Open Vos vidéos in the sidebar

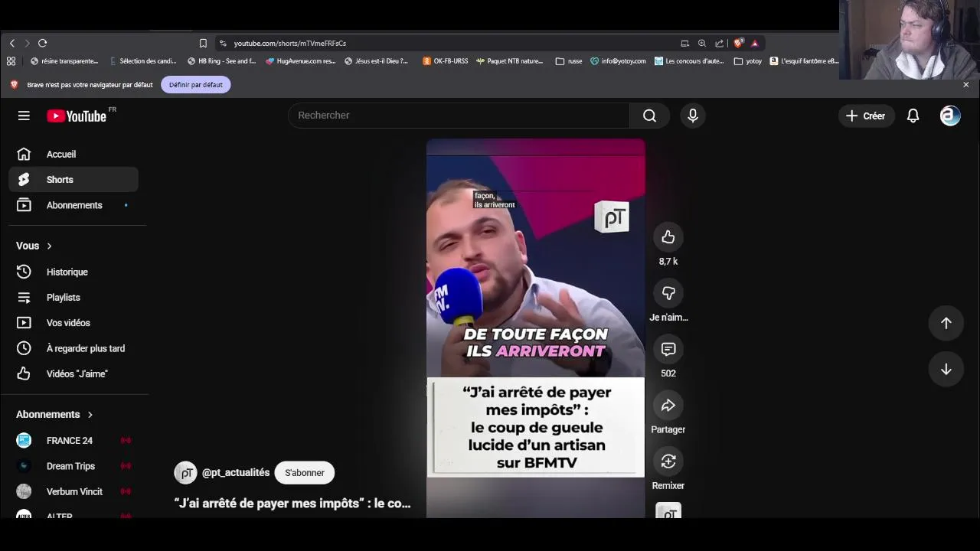pyautogui.click(x=73, y=323)
